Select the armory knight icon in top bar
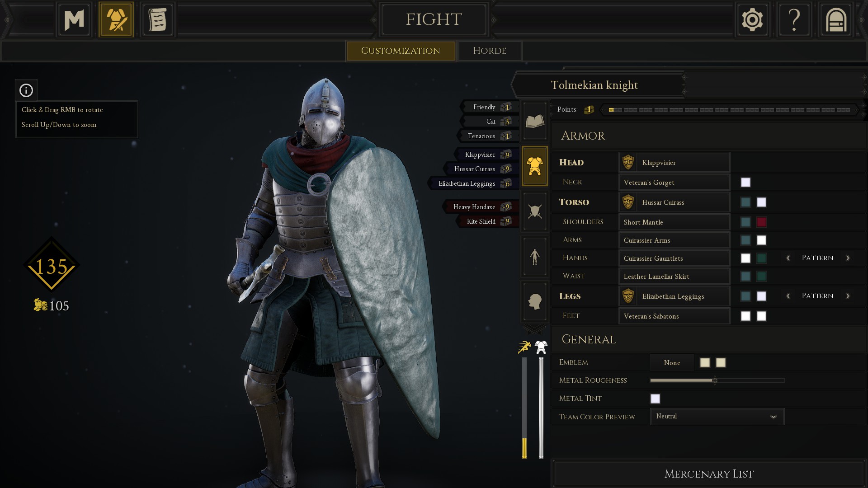The width and height of the screenshot is (868, 488). coord(116,19)
